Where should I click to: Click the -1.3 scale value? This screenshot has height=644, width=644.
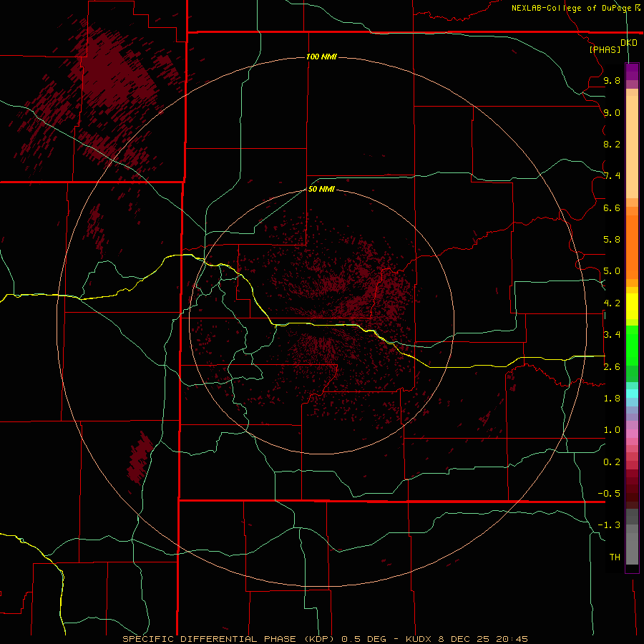609,525
